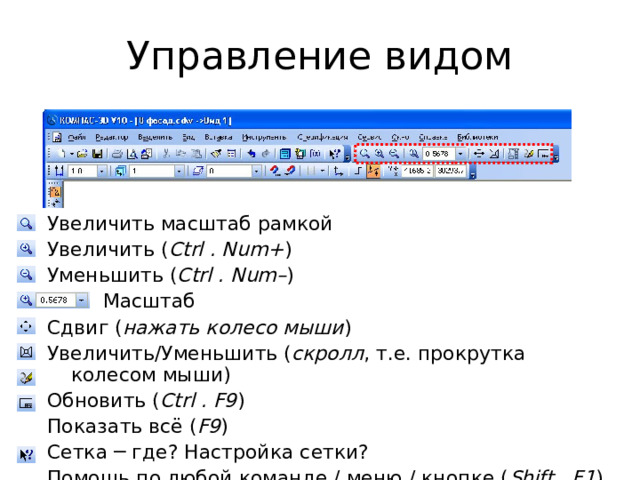Viewport: 640px width, 480px height.
Task: Open the grid dropdown arrow after the magnet icons
Action: (x=322, y=171)
